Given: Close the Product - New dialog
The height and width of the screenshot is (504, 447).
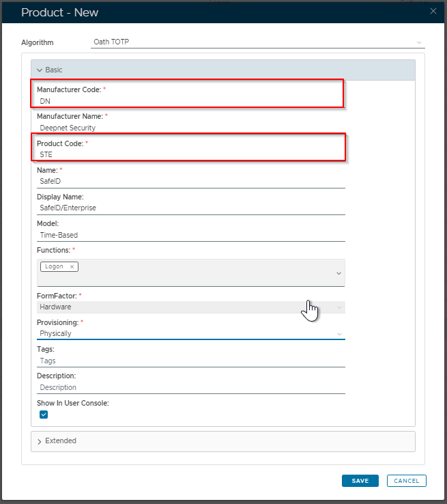Looking at the screenshot, I should 433,11.
